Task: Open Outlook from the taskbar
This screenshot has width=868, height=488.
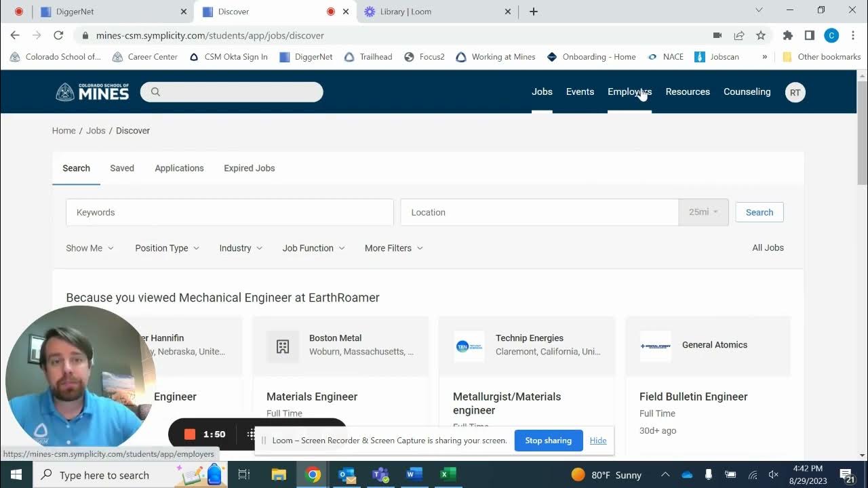Action: (347, 474)
